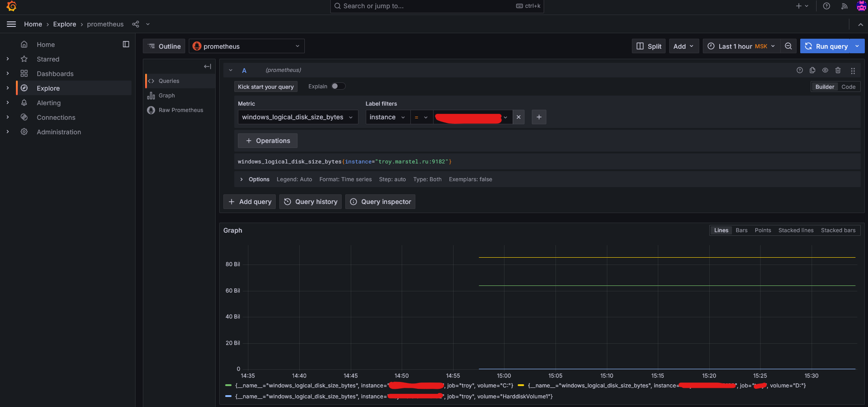This screenshot has width=868, height=407.
Task: Switch query editor to Code mode
Action: (x=848, y=86)
